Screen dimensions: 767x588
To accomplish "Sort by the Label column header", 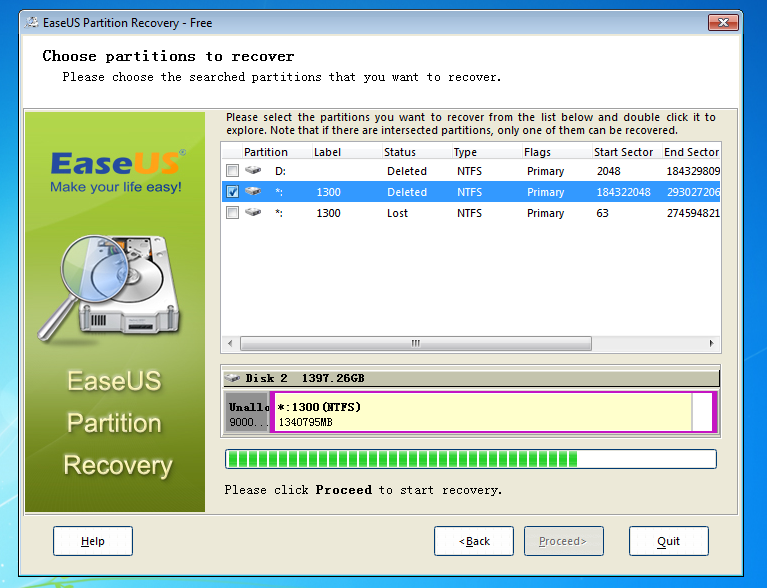I will click(x=346, y=152).
